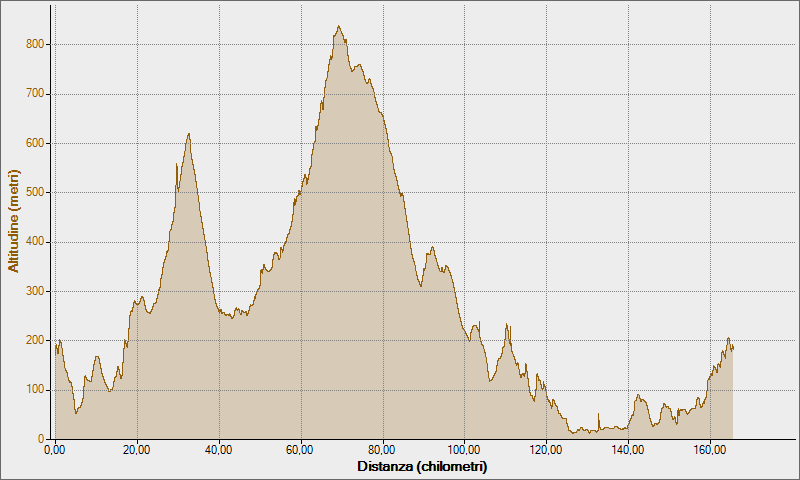Click the 500 altitude axis label
This screenshot has width=800, height=480.
point(35,193)
